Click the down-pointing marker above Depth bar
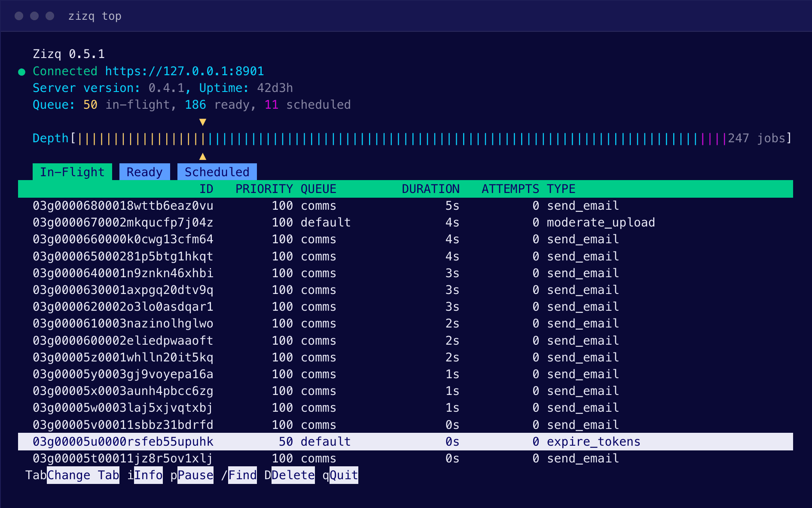Screen dimensions: 812x508 203,122
